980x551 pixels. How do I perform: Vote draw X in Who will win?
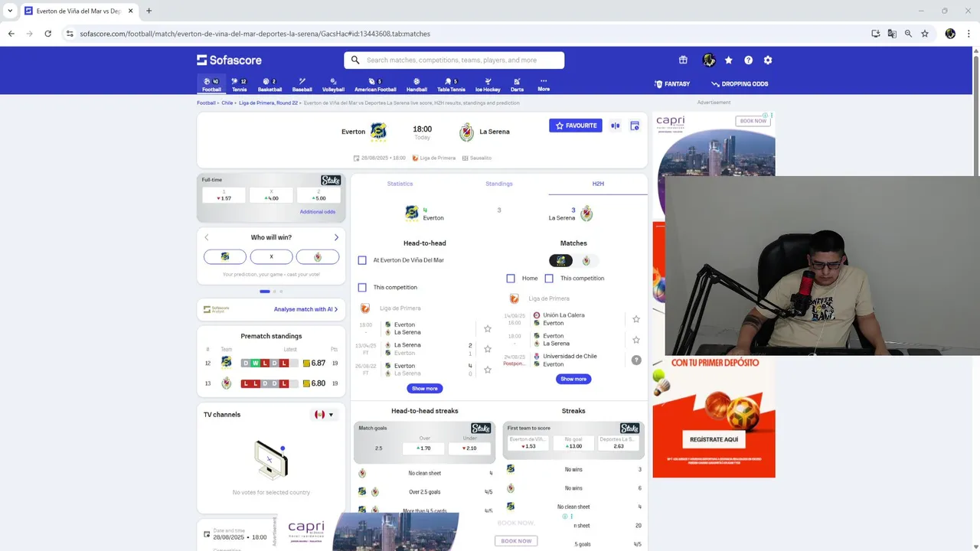point(271,257)
